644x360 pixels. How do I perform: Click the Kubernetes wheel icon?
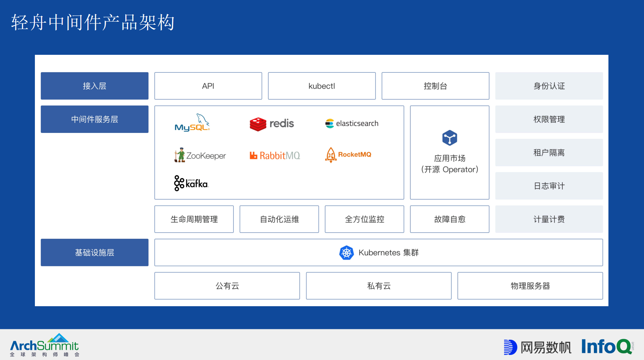coord(346,253)
